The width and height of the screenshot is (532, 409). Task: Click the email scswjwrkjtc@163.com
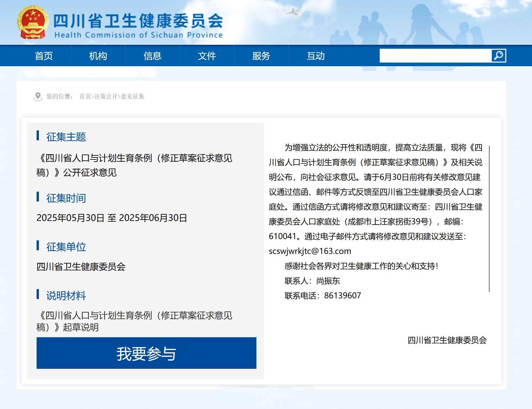point(310,251)
